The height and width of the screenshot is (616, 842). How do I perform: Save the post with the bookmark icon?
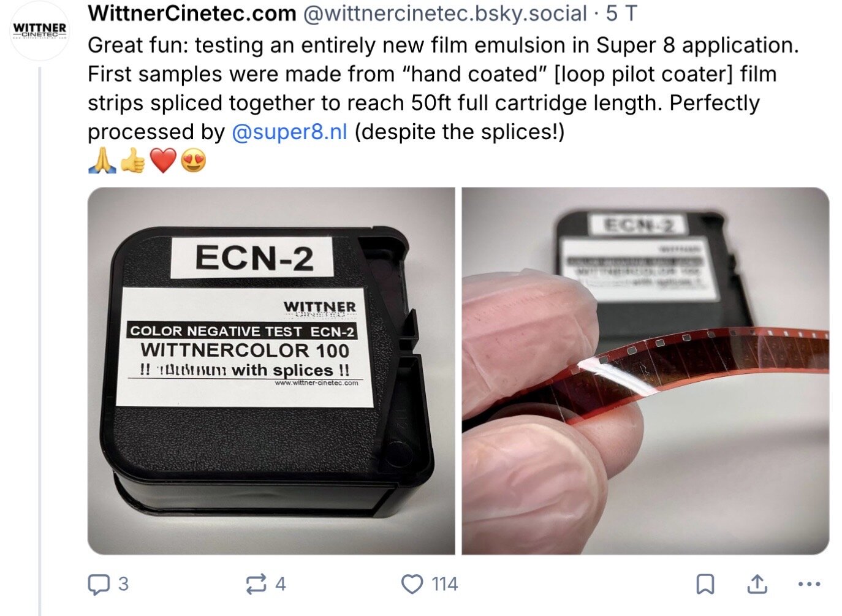pyautogui.click(x=705, y=584)
